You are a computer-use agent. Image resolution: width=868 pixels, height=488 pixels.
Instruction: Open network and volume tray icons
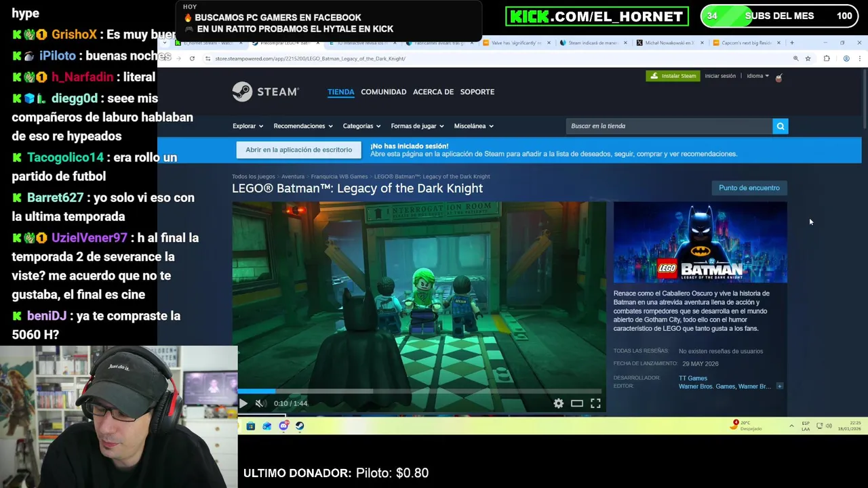click(824, 426)
